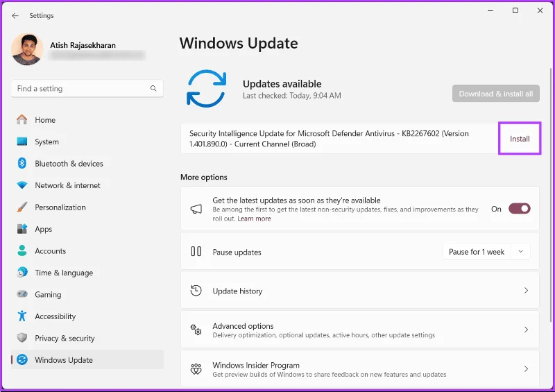
Task: Click the Apps icon in sidebar
Action: 22,229
